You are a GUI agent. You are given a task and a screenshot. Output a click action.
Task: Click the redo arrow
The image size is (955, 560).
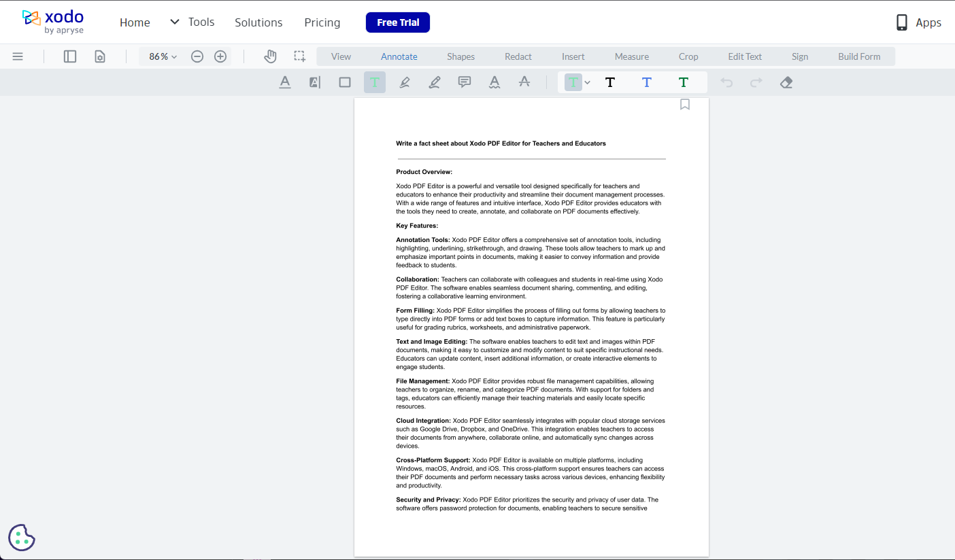pos(756,82)
